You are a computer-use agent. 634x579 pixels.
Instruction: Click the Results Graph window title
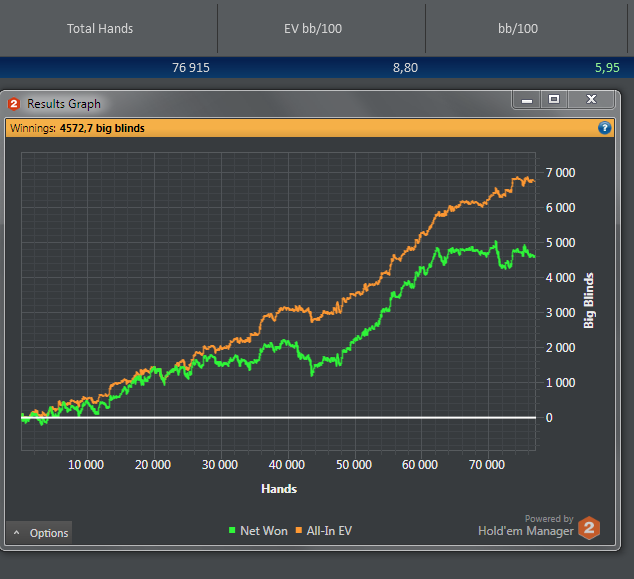click(x=64, y=104)
